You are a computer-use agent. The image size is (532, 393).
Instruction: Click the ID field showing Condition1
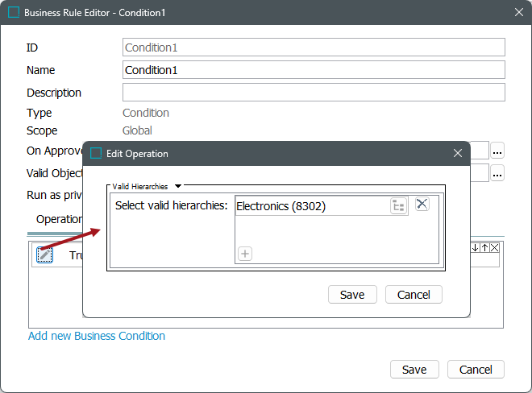[314, 48]
